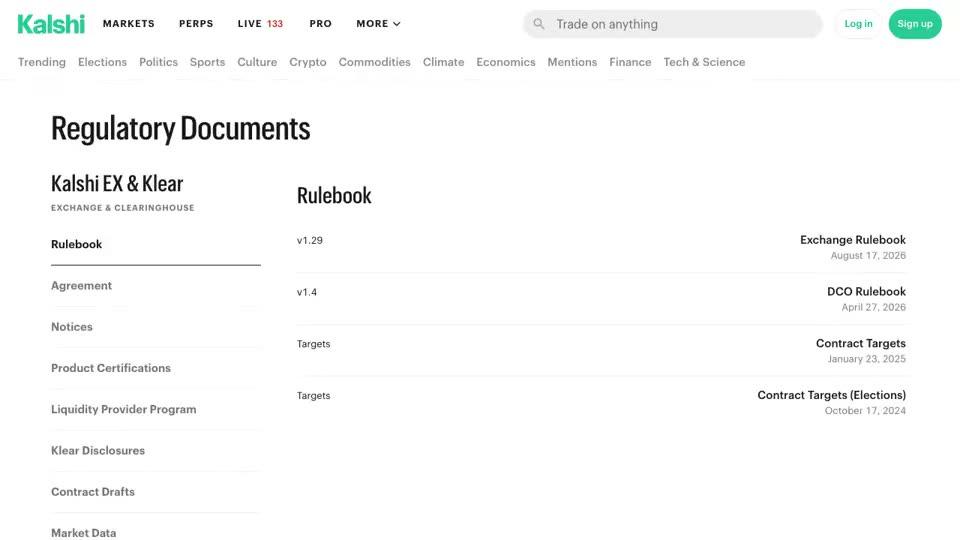Open Liquidity Provider Program section
The height and width of the screenshot is (540, 960).
(156, 409)
